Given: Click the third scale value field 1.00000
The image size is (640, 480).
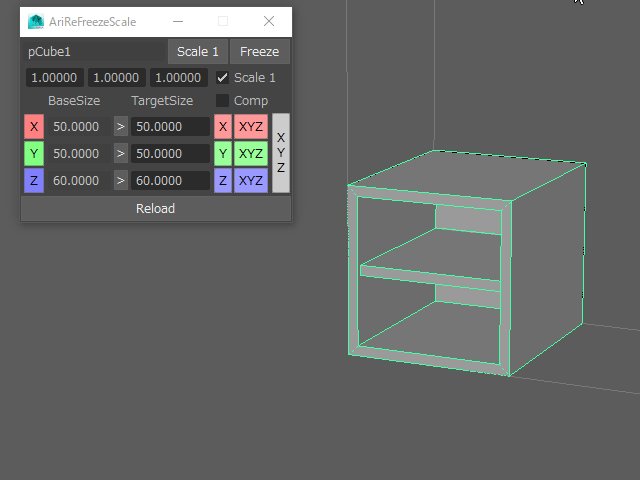Looking at the screenshot, I should coord(178,78).
